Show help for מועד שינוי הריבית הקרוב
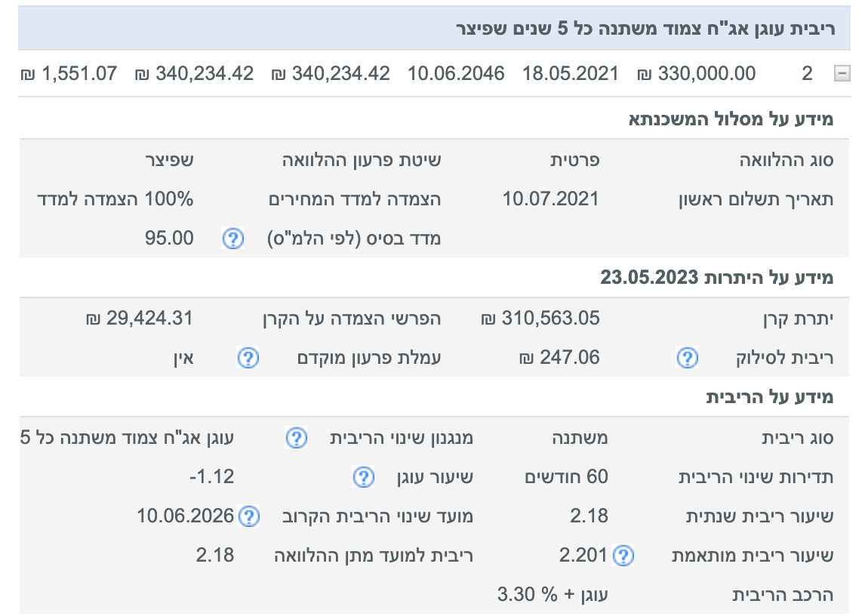Viewport: 865px width, 616px height. click(x=248, y=517)
